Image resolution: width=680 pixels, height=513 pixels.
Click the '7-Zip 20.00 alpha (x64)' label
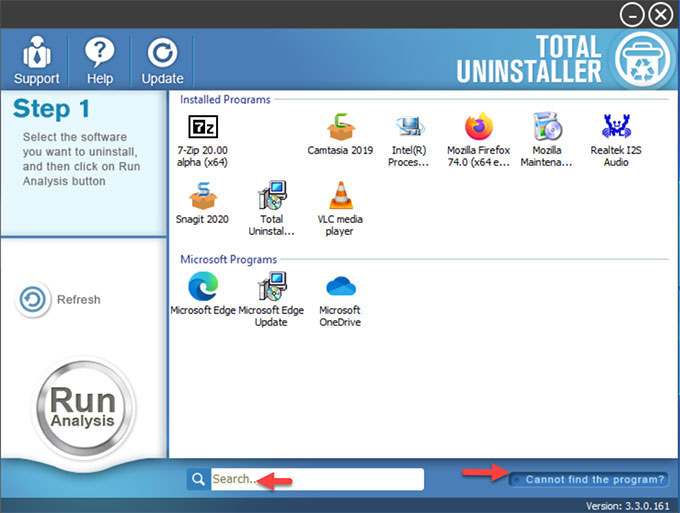click(203, 156)
